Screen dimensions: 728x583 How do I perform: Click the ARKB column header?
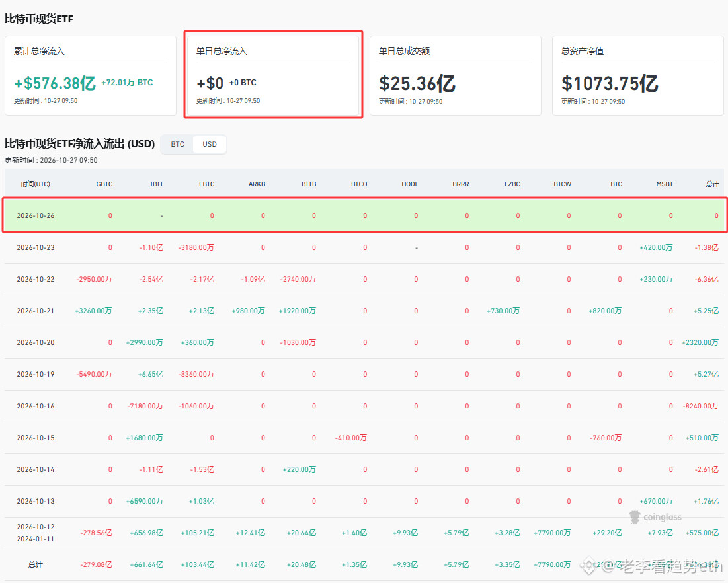coord(257,184)
